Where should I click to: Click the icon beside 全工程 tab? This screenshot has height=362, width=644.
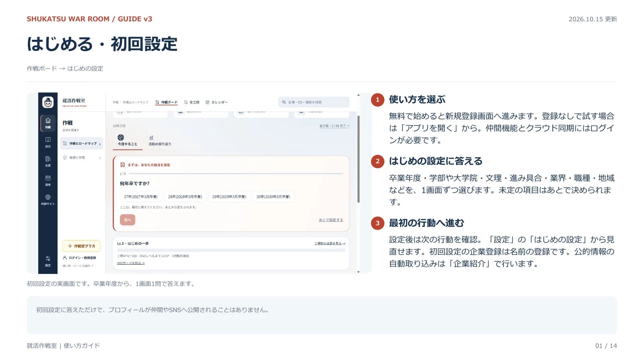click(186, 102)
